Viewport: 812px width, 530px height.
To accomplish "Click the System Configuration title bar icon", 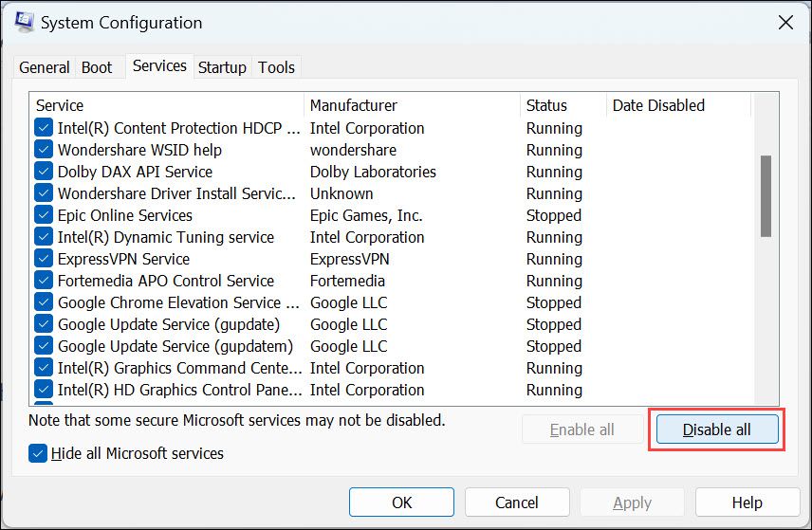I will point(24,22).
